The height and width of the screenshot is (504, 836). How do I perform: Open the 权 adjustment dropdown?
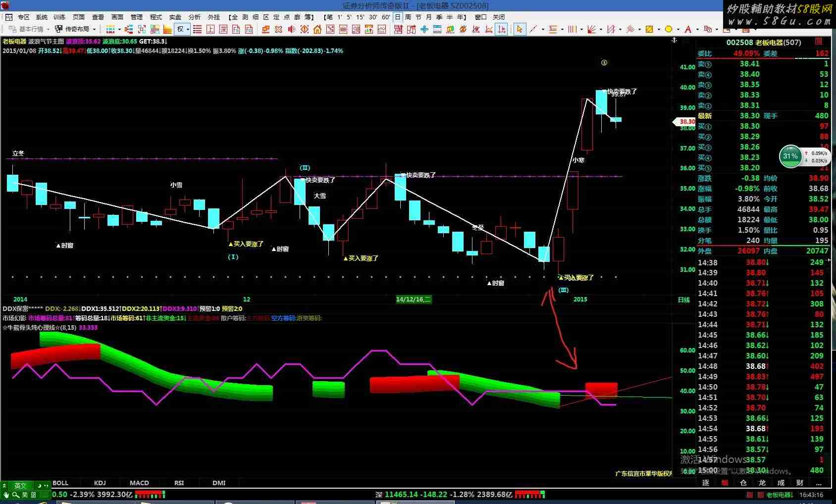click(x=182, y=29)
